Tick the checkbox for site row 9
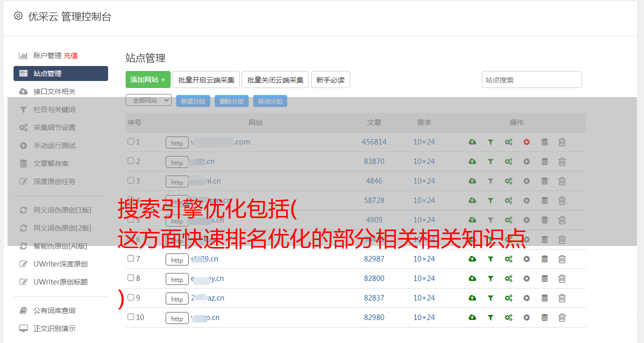 tap(131, 297)
